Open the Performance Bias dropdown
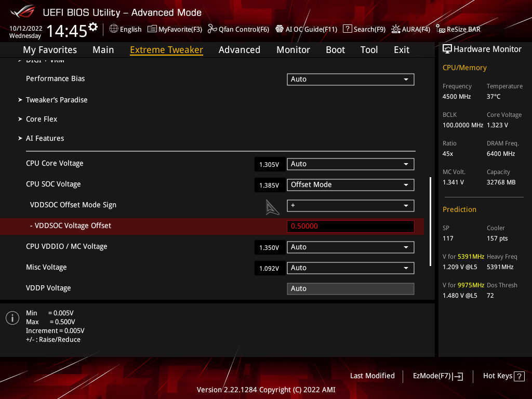Image resolution: width=532 pixels, height=399 pixels. pos(351,79)
